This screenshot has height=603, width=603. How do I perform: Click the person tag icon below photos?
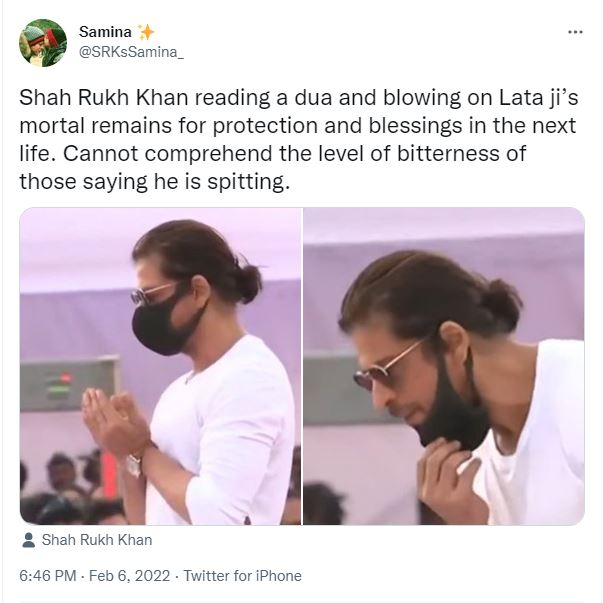coord(27,540)
